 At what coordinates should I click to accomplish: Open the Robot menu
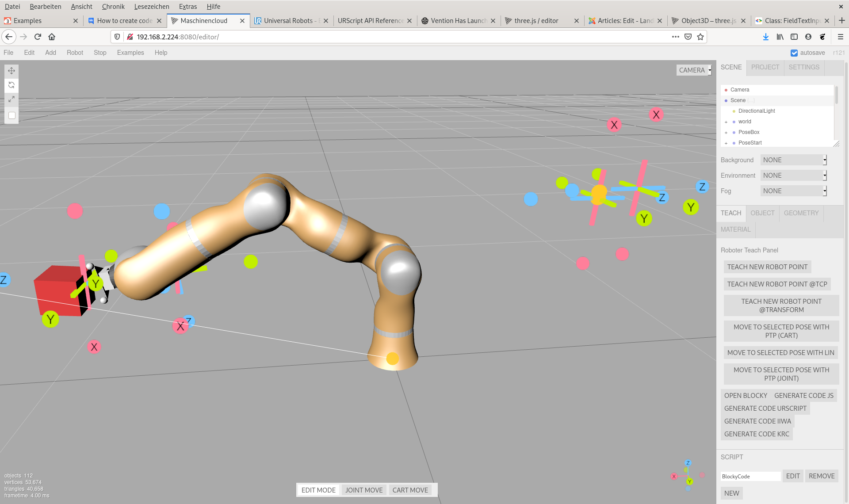click(75, 53)
